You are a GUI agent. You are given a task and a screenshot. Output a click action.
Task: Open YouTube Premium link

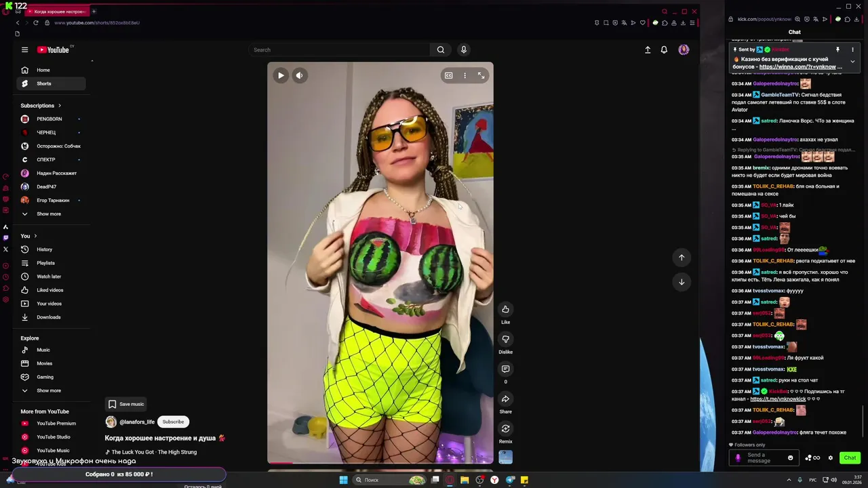[52, 423]
